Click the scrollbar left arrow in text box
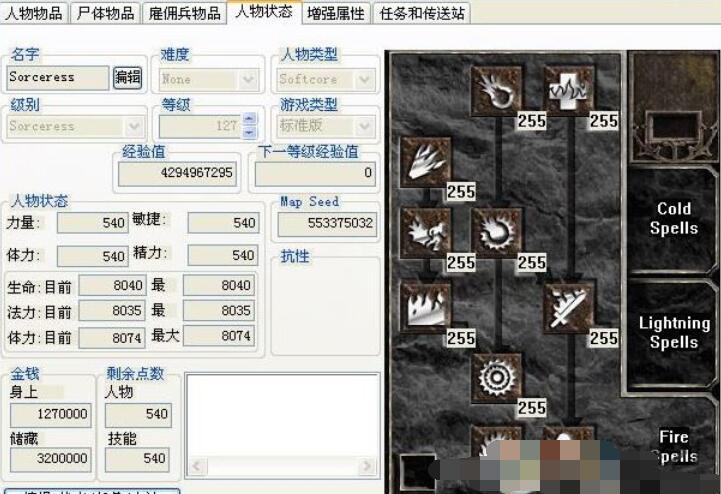 tap(197, 466)
